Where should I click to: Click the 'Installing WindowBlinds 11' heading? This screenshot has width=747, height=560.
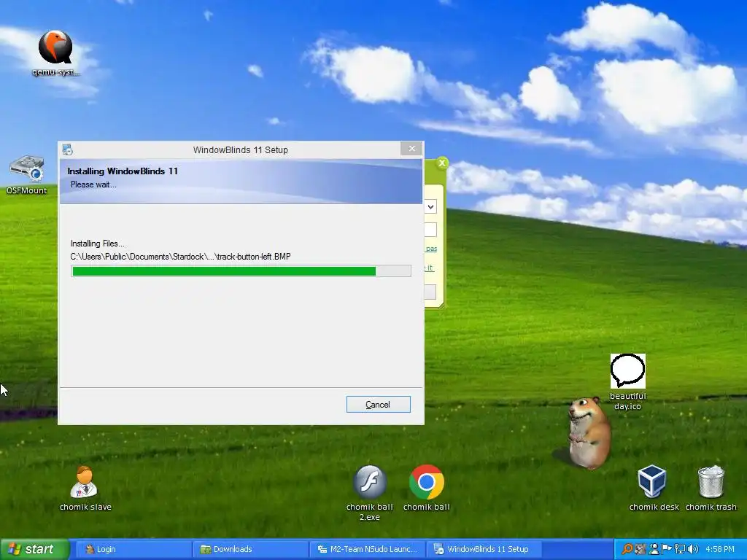point(123,171)
